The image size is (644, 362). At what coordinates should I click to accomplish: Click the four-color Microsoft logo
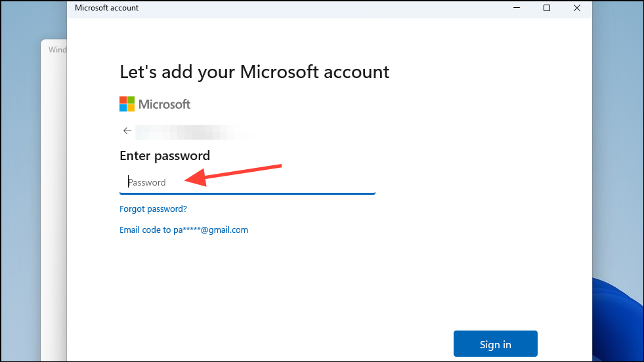127,104
